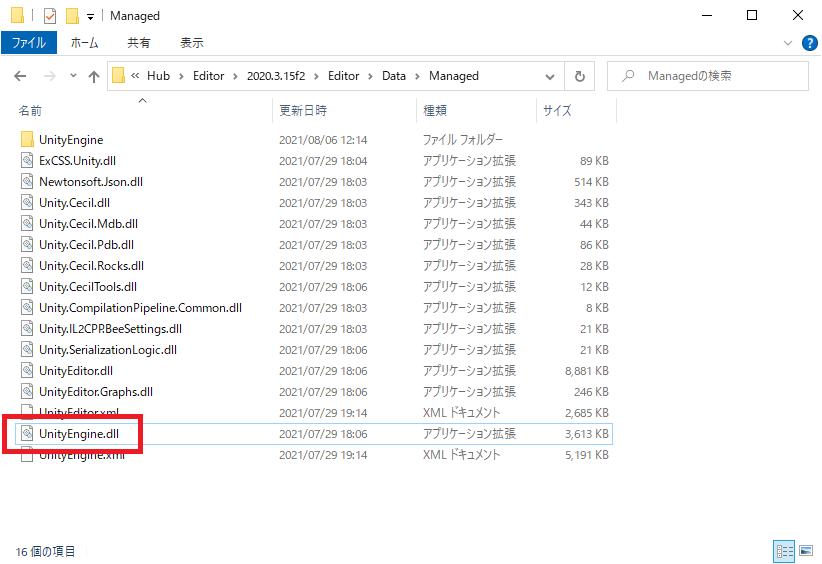The image size is (822, 564).
Task: Select the Unity.CompilationPipeline.Common.dll file icon
Action: click(27, 307)
